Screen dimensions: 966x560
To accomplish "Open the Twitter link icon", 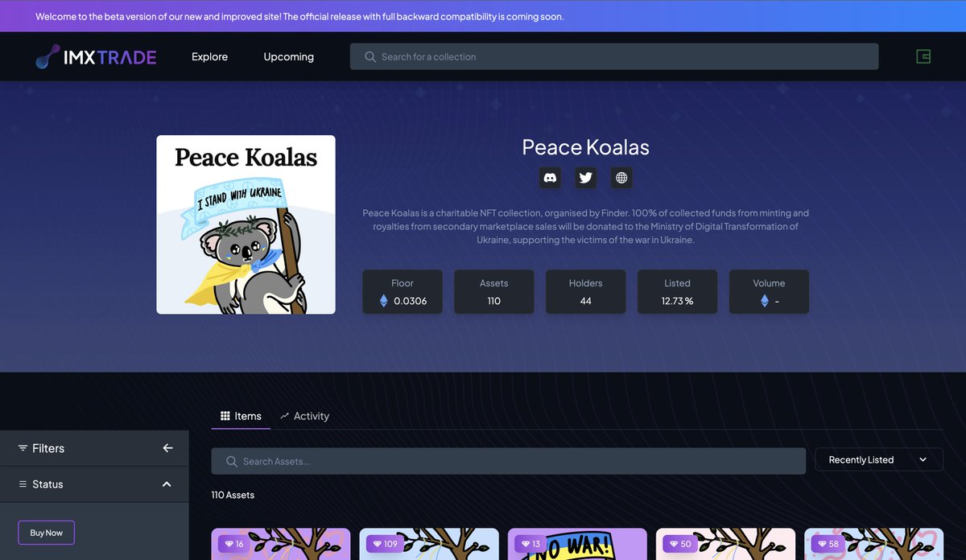I will pyautogui.click(x=586, y=178).
